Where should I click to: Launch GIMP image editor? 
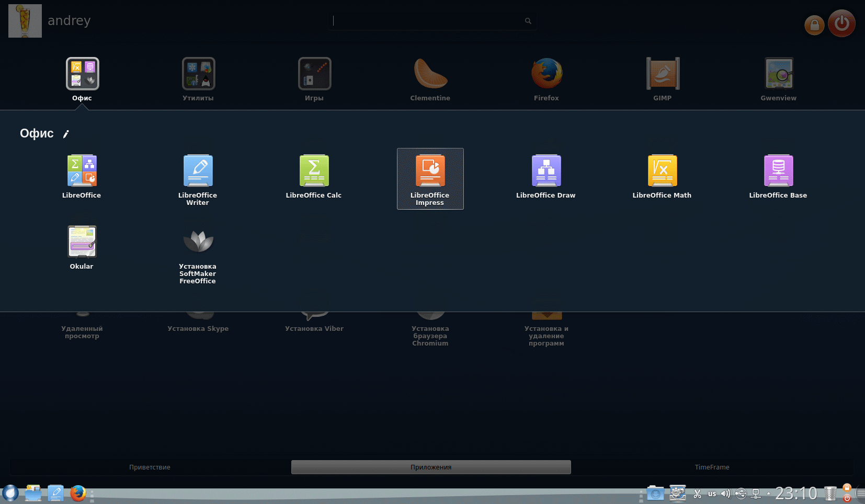pos(663,74)
